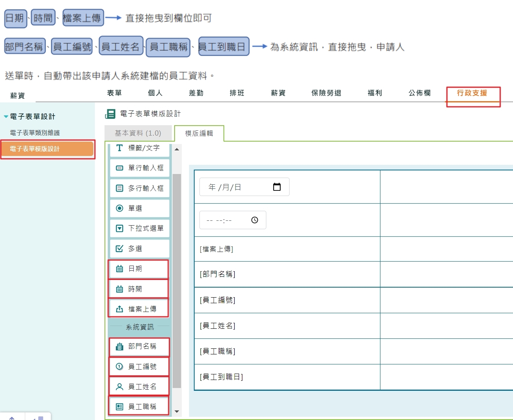The image size is (513, 420).
Task: Open the date picker in the form
Action: (277, 186)
